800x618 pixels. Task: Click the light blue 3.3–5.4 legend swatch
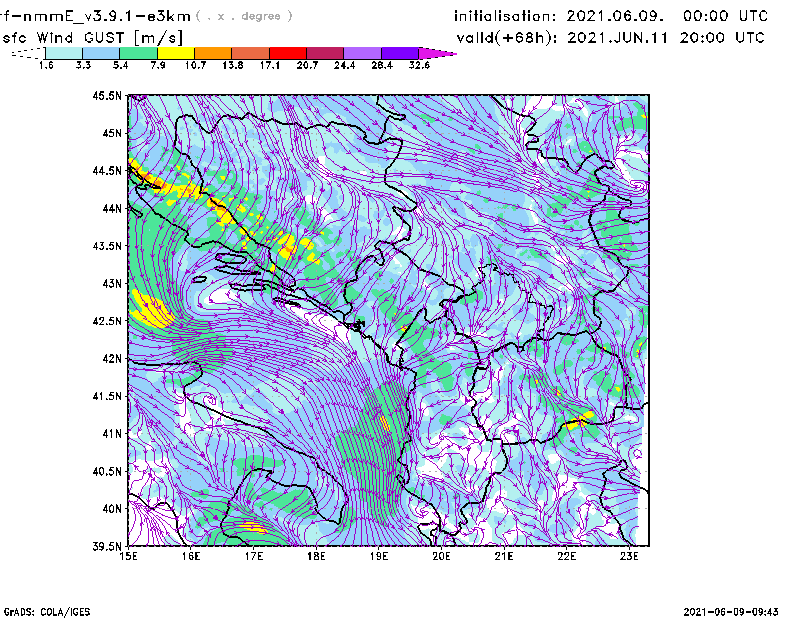tap(101, 53)
